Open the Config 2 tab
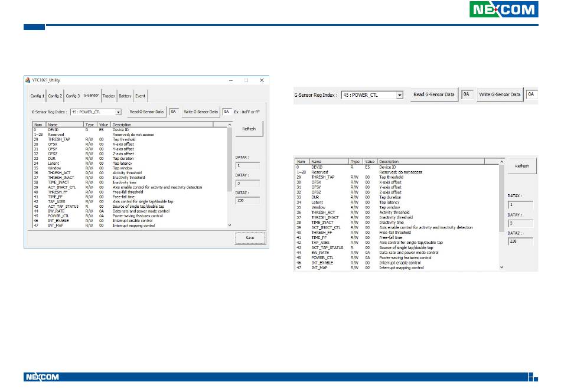Viewport: 561px width, 392px height. [55, 96]
